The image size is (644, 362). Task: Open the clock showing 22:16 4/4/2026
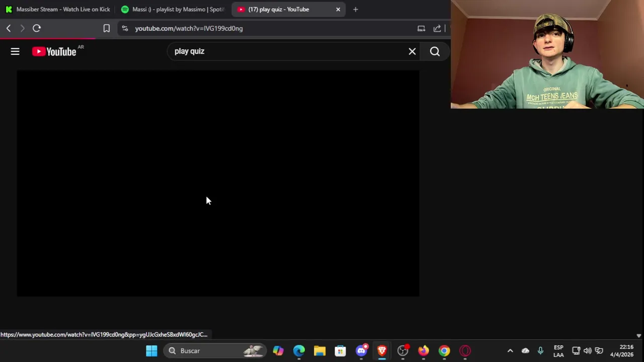click(x=622, y=351)
